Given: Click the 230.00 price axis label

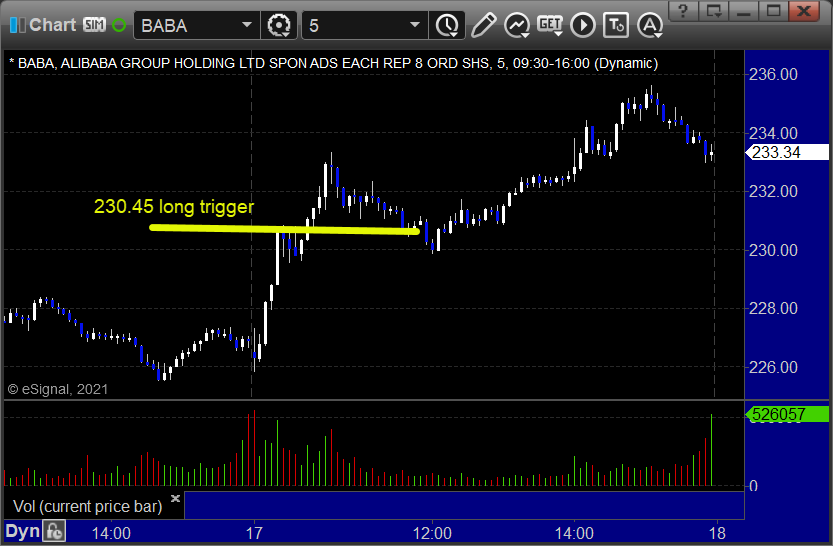Looking at the screenshot, I should [773, 250].
